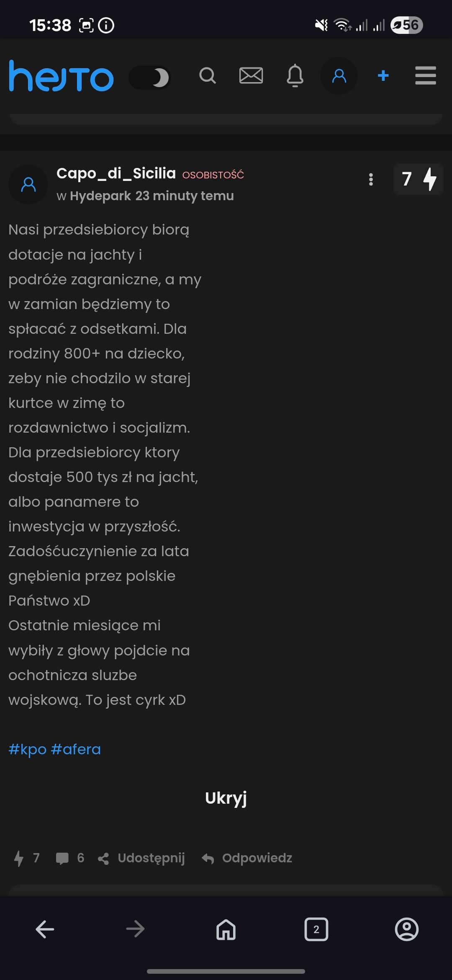
Task: Open the #kpo hashtag
Action: [x=27, y=749]
